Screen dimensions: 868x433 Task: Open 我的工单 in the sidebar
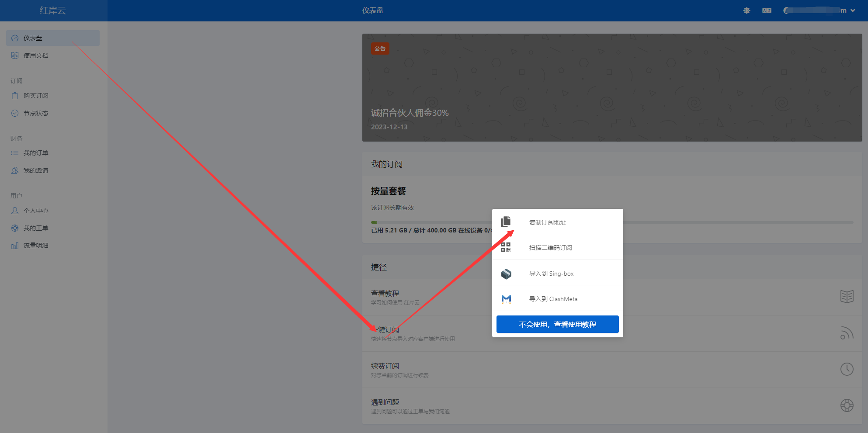coord(36,228)
